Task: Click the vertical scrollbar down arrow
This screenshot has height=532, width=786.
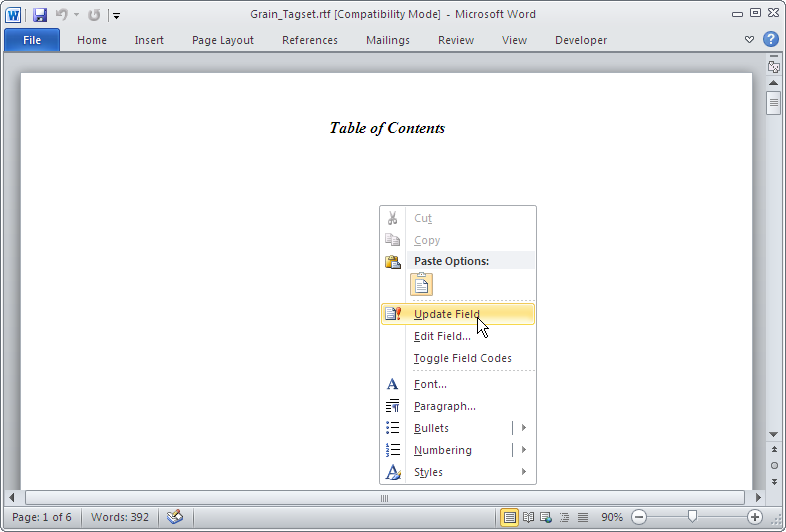Action: click(x=773, y=434)
